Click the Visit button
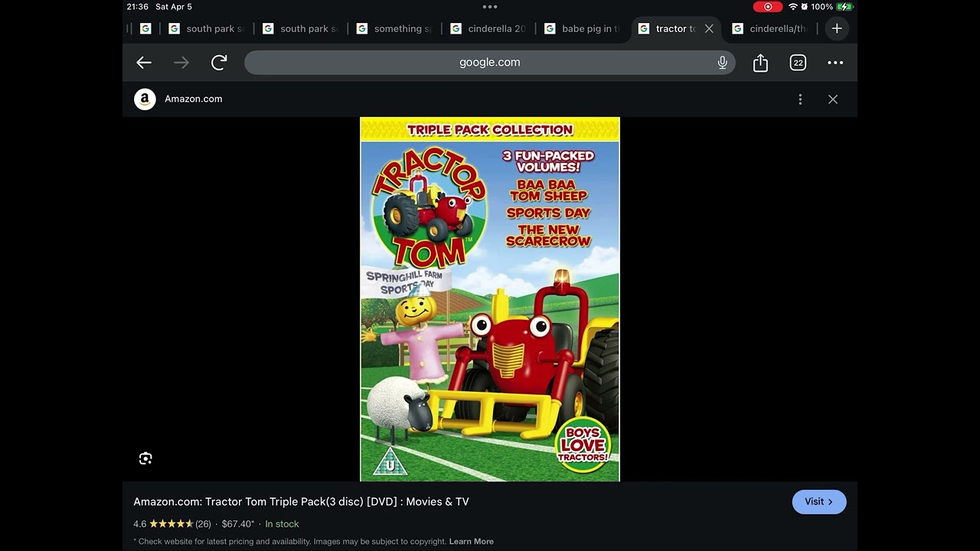The image size is (980, 551). point(818,502)
